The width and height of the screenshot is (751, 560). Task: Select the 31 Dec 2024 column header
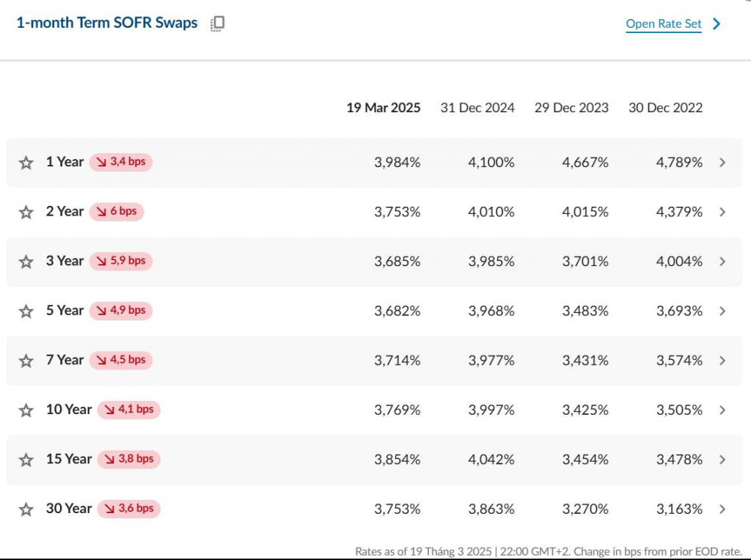[x=477, y=108]
